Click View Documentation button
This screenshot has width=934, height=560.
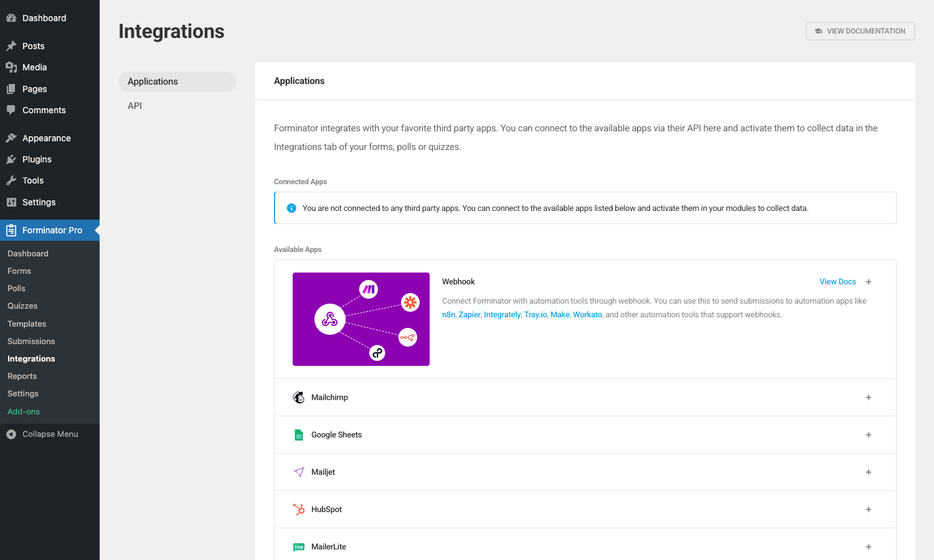pyautogui.click(x=861, y=31)
